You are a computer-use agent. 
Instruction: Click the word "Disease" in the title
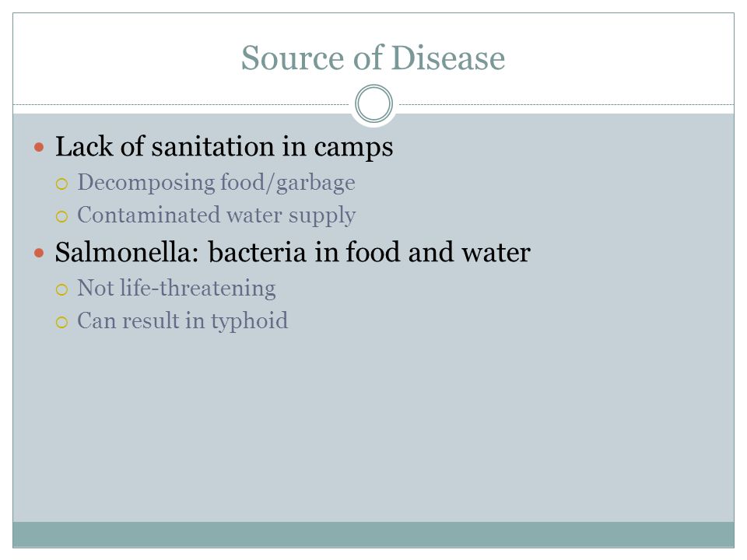tap(448, 58)
